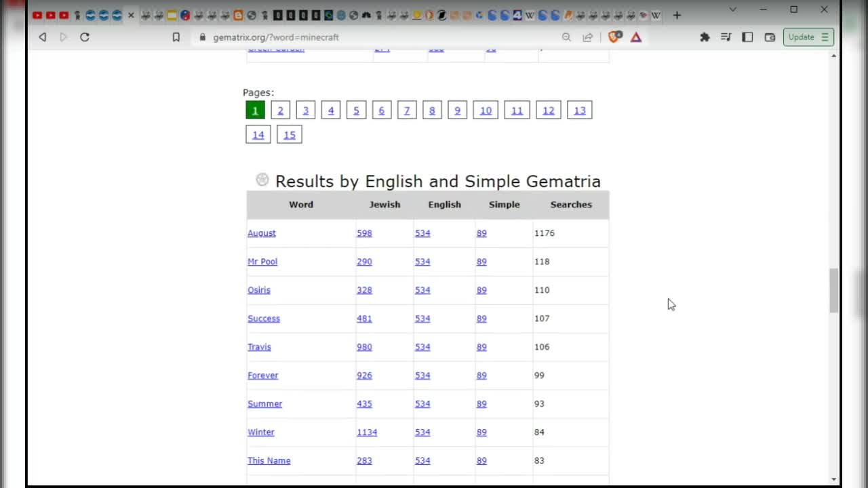
Task: Open the word link Forever
Action: pos(263,375)
